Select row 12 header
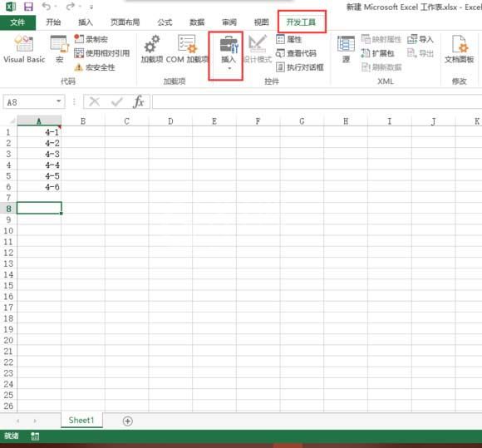This screenshot has width=482, height=448. tap(8, 253)
